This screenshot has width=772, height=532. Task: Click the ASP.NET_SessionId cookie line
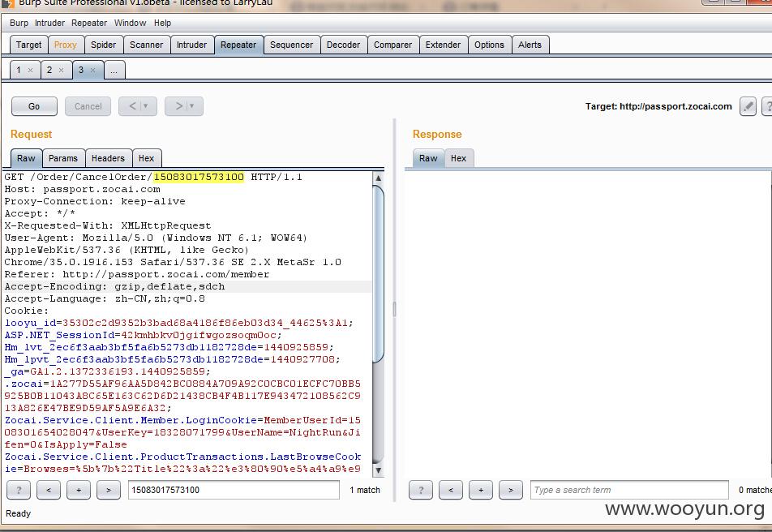(144, 335)
